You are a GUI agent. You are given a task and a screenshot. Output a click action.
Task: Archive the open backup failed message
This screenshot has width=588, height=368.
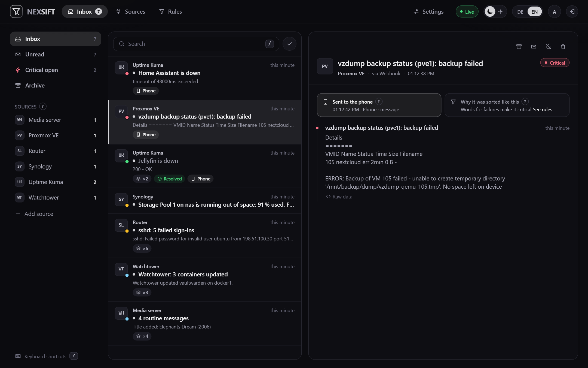point(519,47)
